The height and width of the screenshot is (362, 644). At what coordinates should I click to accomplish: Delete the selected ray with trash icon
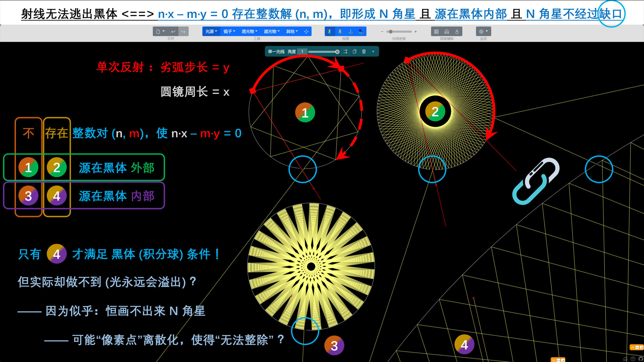pyautogui.click(x=364, y=52)
